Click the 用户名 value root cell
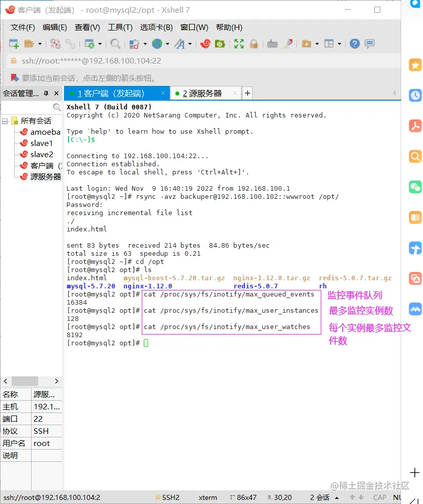Image resolution: width=423 pixels, height=504 pixels. click(47, 443)
